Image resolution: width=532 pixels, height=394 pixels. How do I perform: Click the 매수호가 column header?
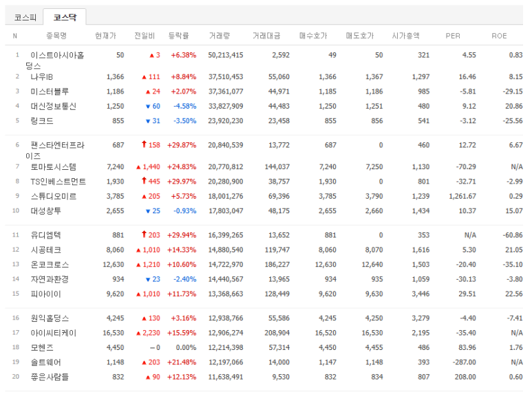pos(313,36)
